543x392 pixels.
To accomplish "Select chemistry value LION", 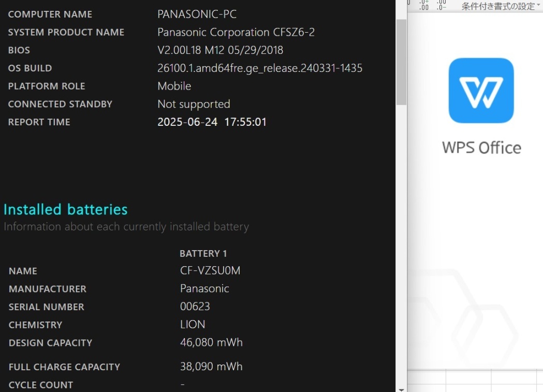I will (193, 325).
